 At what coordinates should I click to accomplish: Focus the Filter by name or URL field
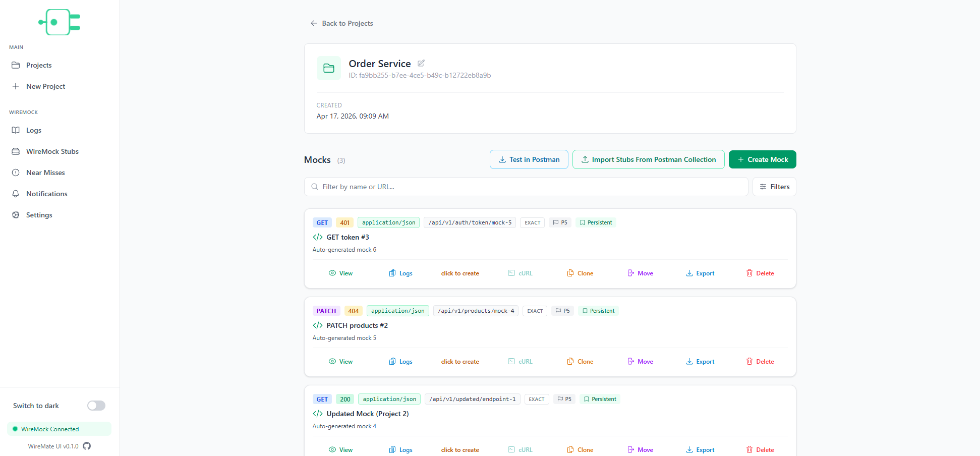coord(526,187)
